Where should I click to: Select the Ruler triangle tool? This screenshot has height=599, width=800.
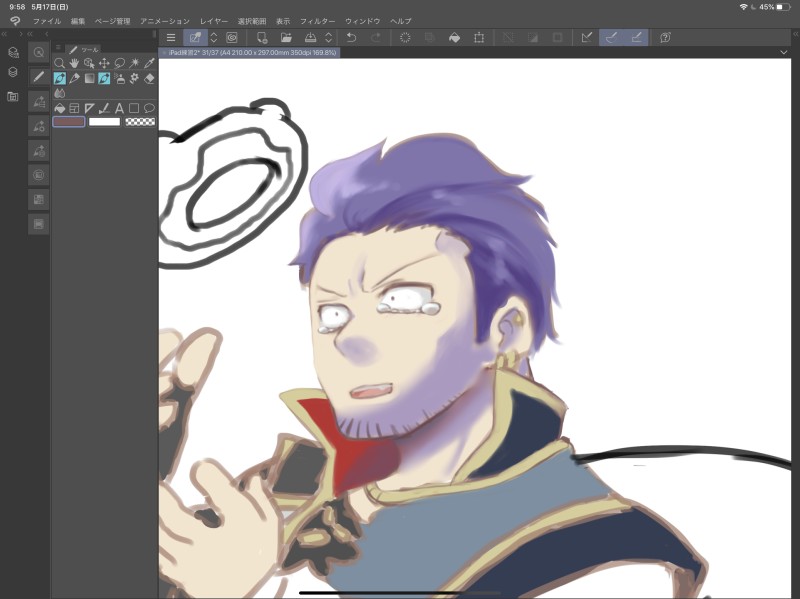click(x=89, y=108)
